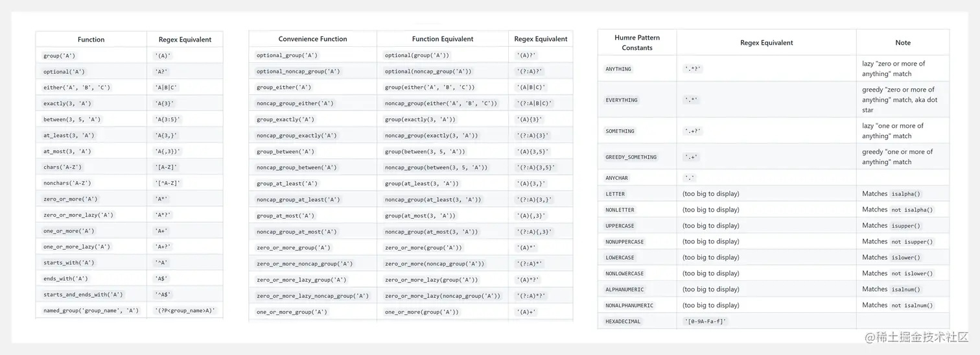
Task: Click 'Humre Pattern Constants' header
Action: click(x=637, y=43)
